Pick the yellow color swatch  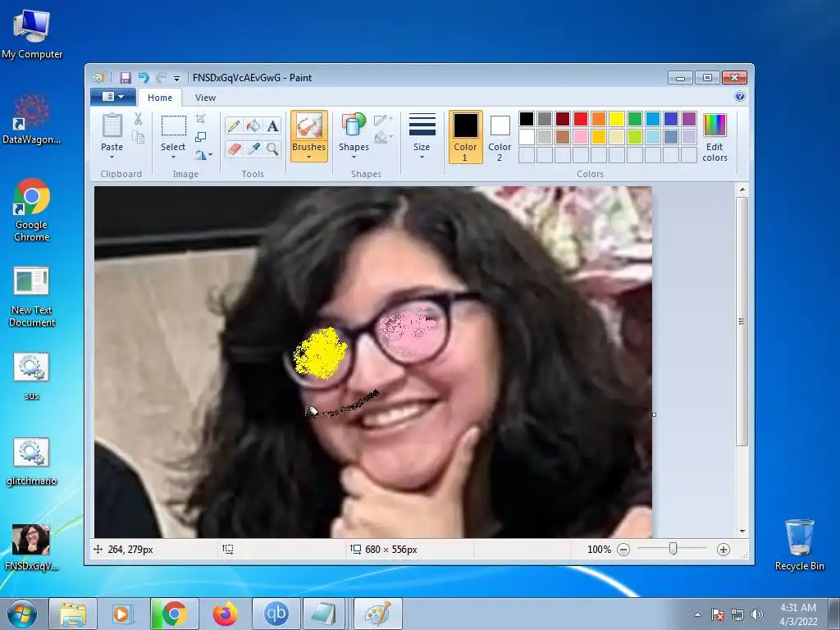(x=617, y=119)
